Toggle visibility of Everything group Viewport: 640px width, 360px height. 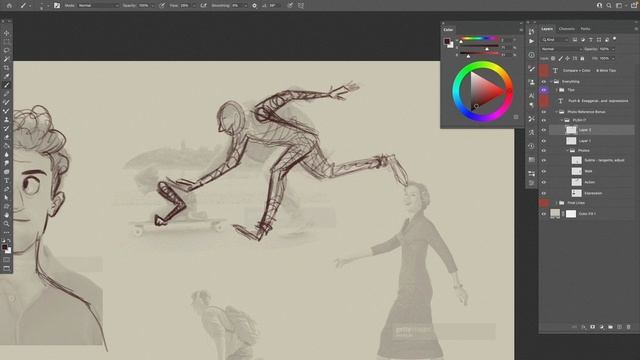pyautogui.click(x=544, y=82)
